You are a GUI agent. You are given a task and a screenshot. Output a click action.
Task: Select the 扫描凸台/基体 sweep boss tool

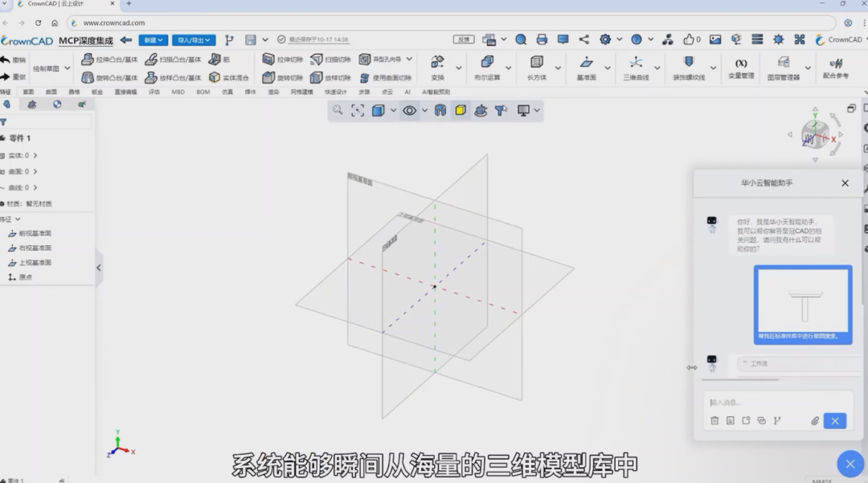click(173, 59)
